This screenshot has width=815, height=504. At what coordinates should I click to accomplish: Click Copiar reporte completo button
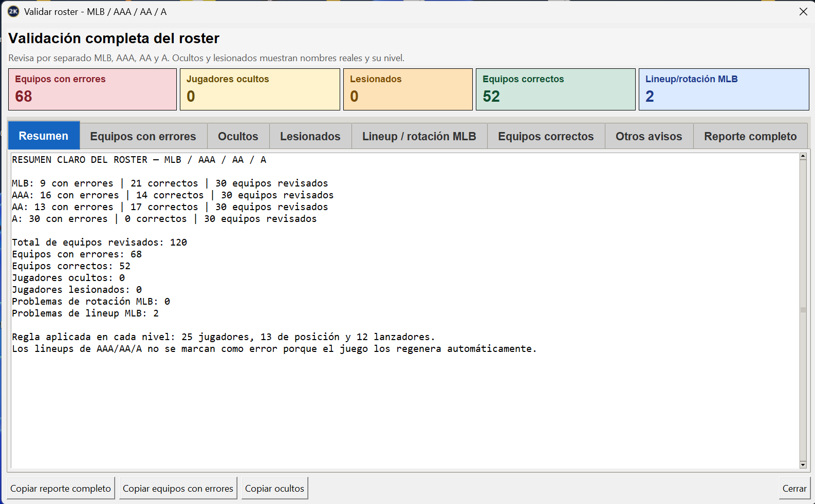coord(61,488)
